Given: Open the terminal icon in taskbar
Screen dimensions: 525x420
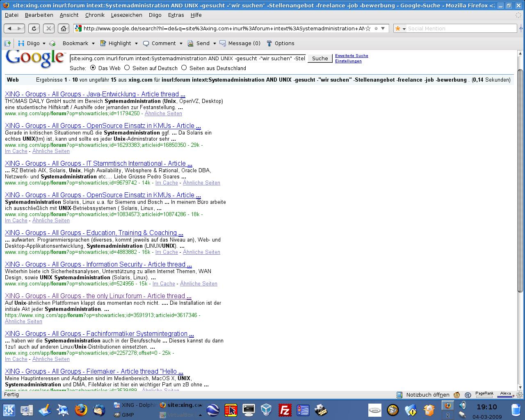Looking at the screenshot, I should [x=249, y=410].
